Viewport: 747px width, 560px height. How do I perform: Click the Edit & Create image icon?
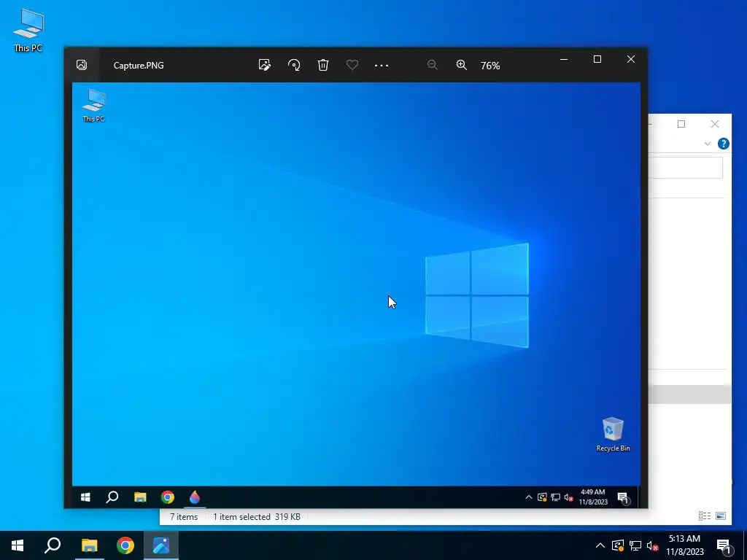tap(264, 65)
